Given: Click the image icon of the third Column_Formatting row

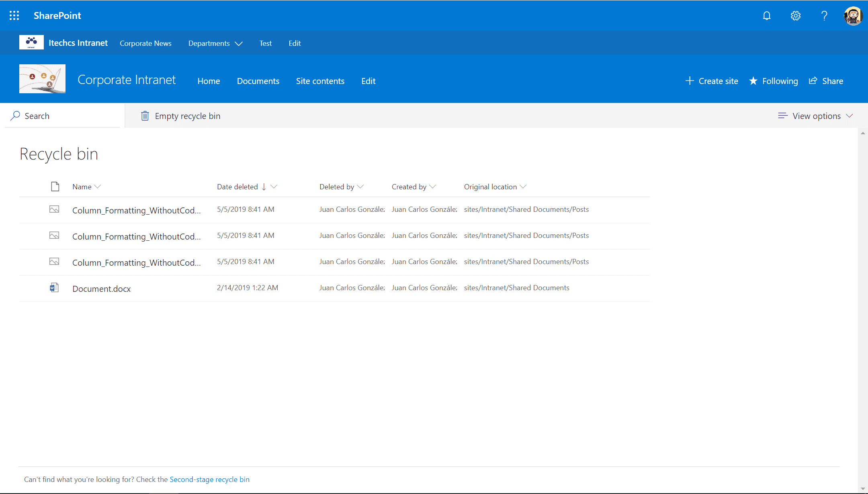Looking at the screenshot, I should pos(54,262).
